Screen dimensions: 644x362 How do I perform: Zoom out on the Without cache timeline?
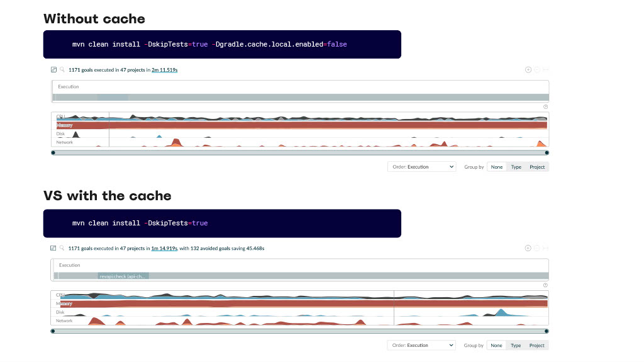[x=537, y=70]
